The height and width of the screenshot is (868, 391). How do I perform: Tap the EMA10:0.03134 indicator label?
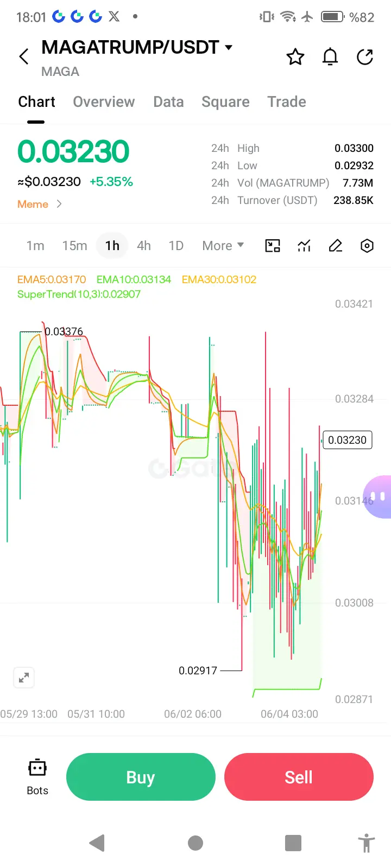coord(134,279)
